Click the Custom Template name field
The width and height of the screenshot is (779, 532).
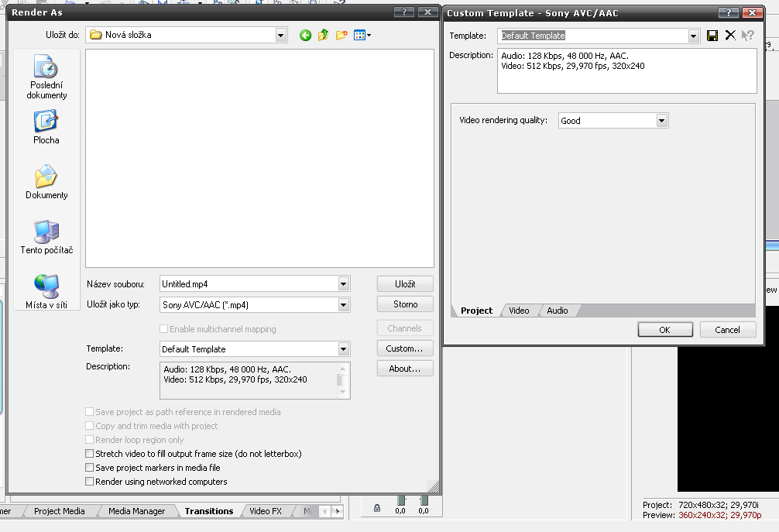tap(593, 36)
